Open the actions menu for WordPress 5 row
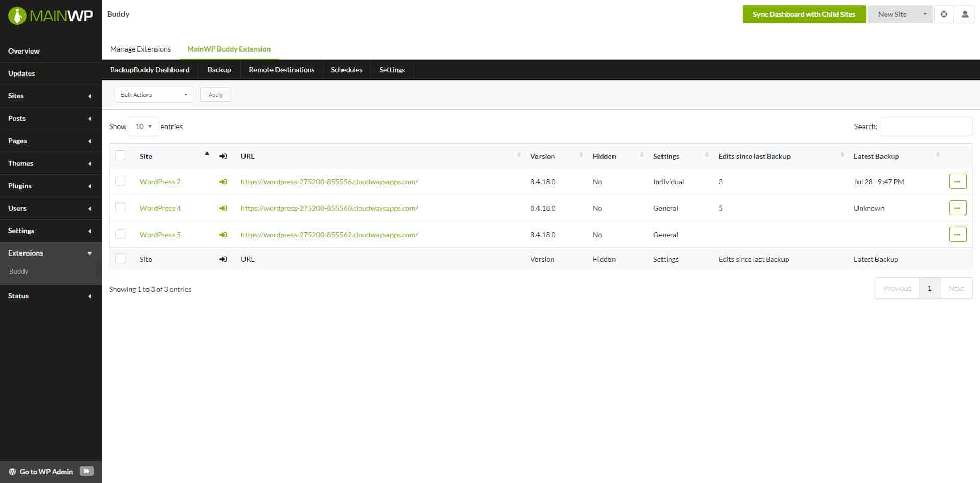Viewport: 980px width, 483px height. [958, 234]
